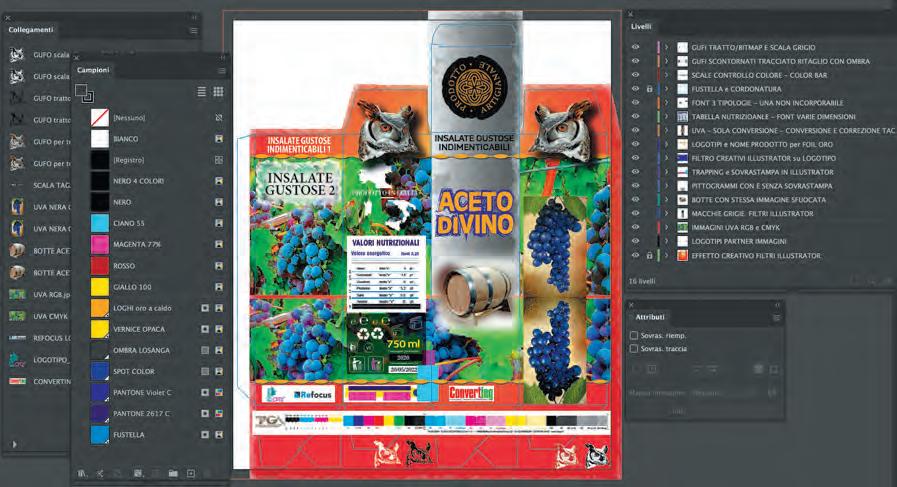Choose the GIALLO 100 swatch
Viewport: 897px width, 487px height.
pos(100,287)
